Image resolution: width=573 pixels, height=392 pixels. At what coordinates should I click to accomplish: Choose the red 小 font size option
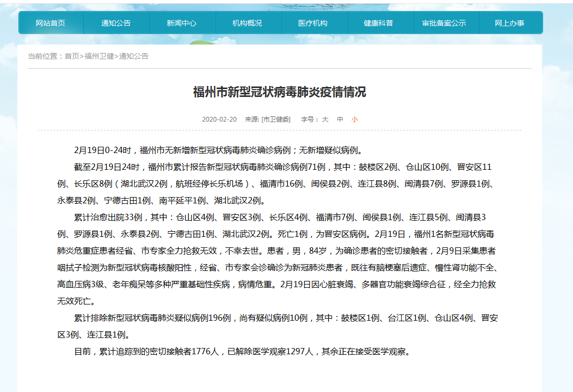pyautogui.click(x=355, y=119)
